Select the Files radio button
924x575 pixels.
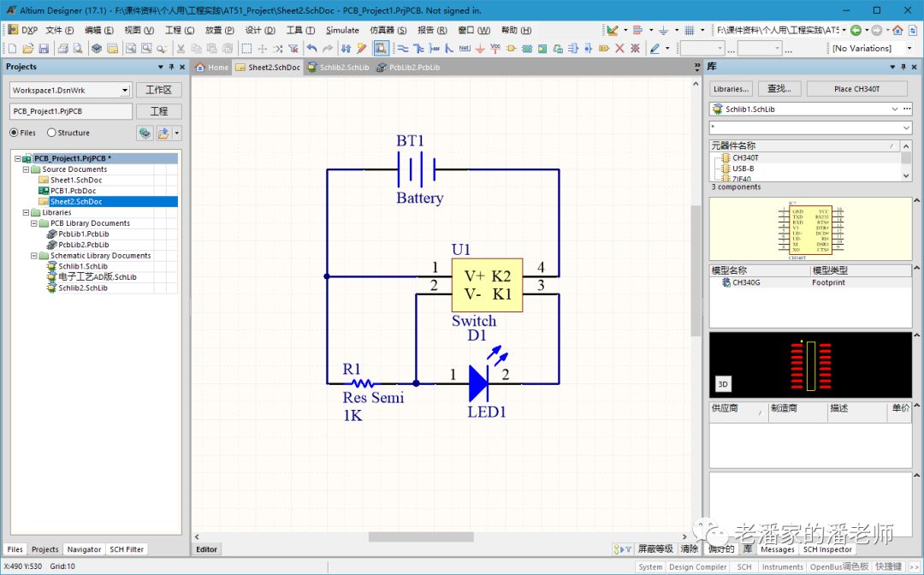15,133
